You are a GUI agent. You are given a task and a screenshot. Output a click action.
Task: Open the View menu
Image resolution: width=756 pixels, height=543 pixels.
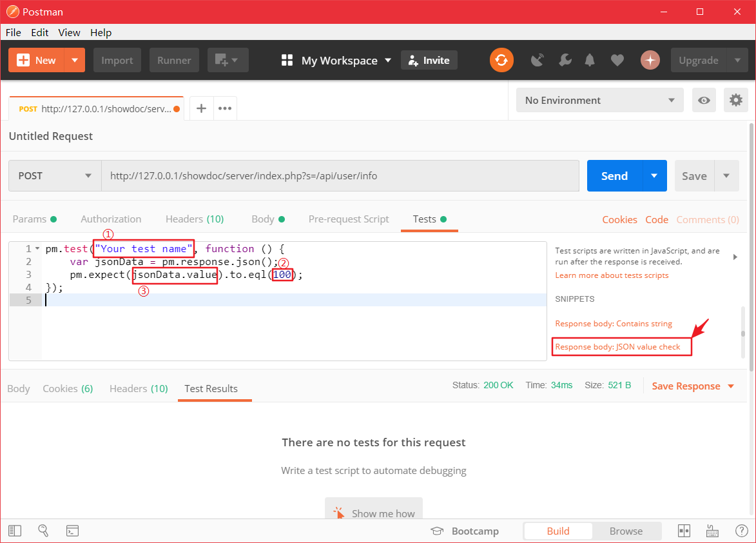(x=69, y=32)
